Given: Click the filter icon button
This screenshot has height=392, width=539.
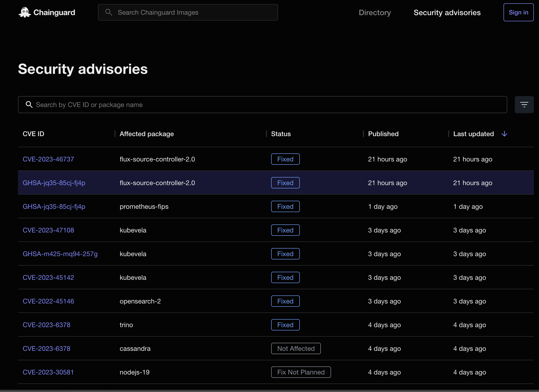Looking at the screenshot, I should (524, 105).
